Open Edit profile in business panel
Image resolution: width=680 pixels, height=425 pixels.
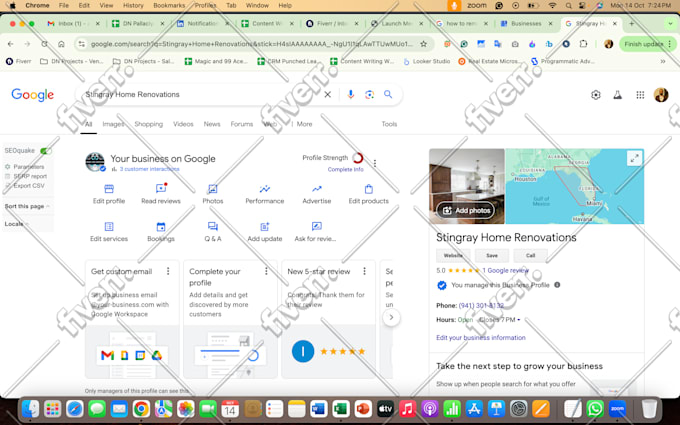coord(109,194)
